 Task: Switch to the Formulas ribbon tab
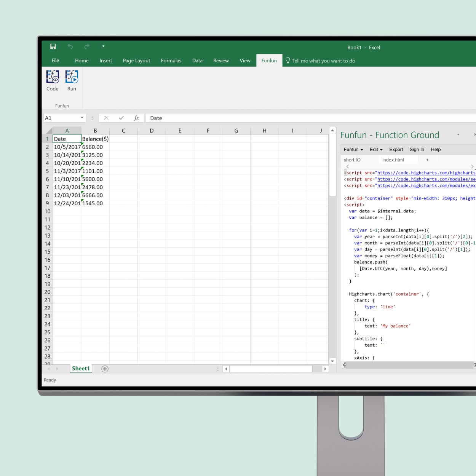(171, 61)
